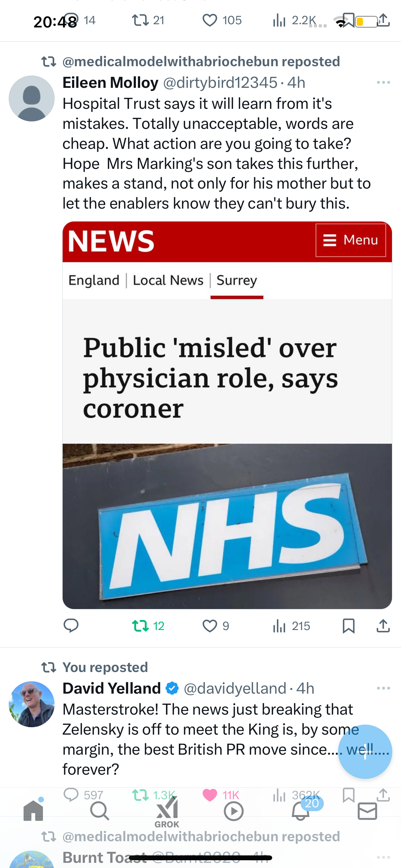
Task: View analytics for Eileen Molloy's post
Action: [291, 626]
